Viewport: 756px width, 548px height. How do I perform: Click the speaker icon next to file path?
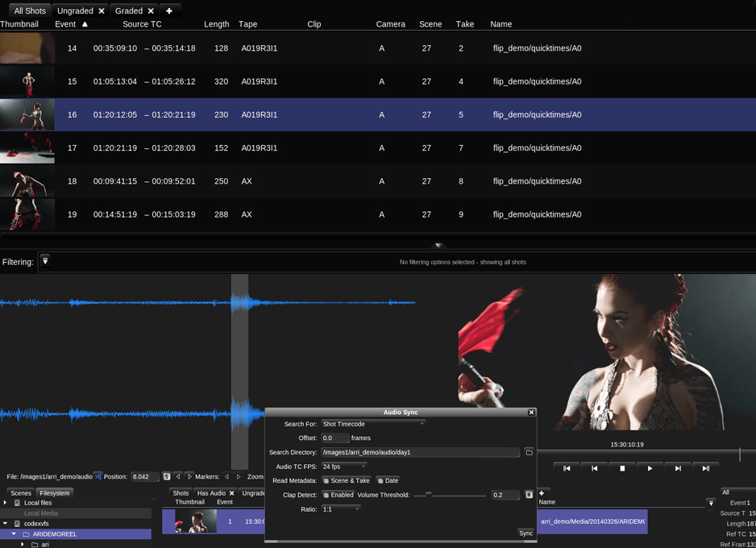(x=98, y=476)
